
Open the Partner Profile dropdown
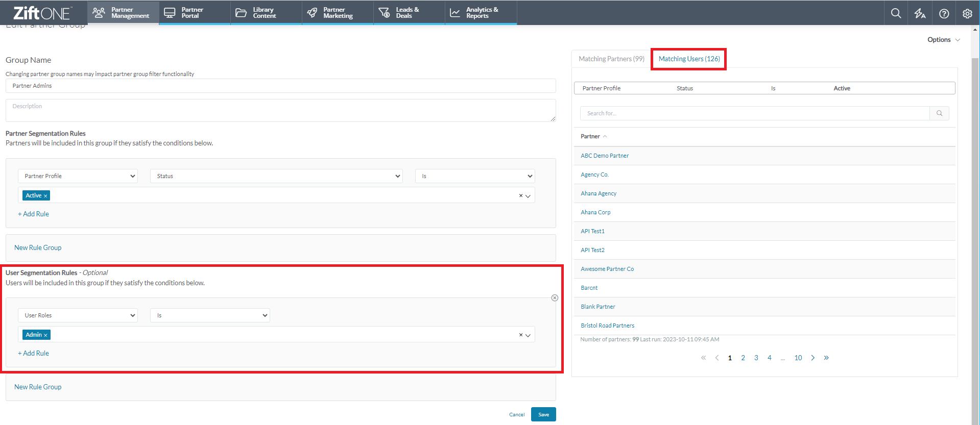[x=78, y=176]
